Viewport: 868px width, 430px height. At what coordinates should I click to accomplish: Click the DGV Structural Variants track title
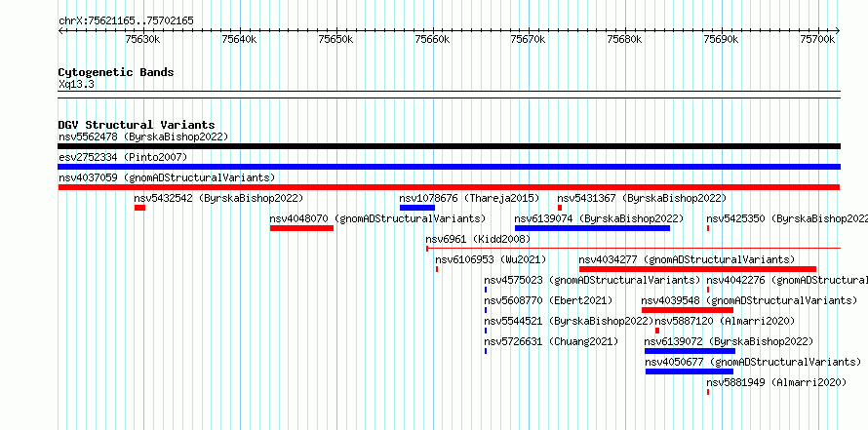137,125
